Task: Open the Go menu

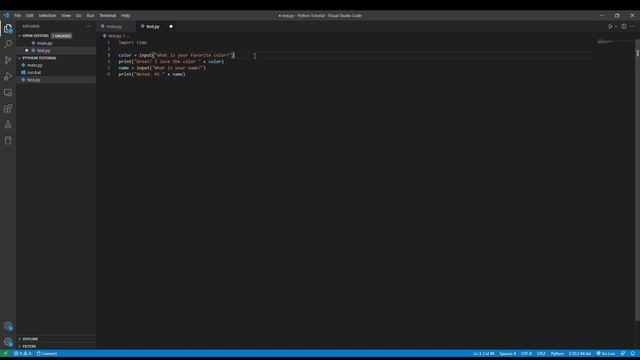Action: pos(78,16)
